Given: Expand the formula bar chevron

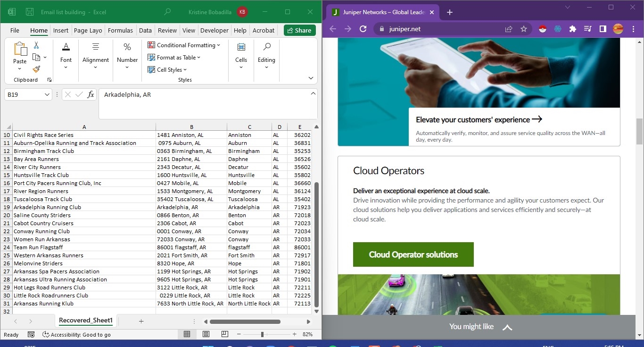Looking at the screenshot, I should tap(313, 93).
